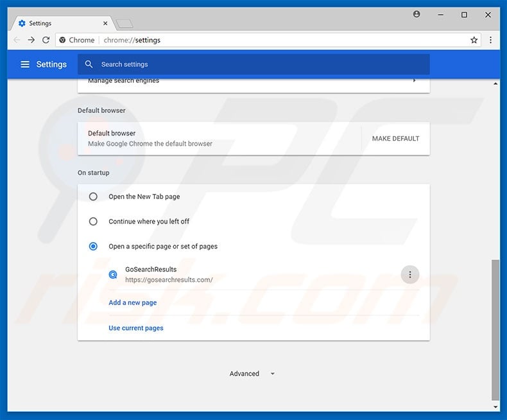Open a new tab
Image resolution: width=507 pixels, height=420 pixels.
point(124,23)
